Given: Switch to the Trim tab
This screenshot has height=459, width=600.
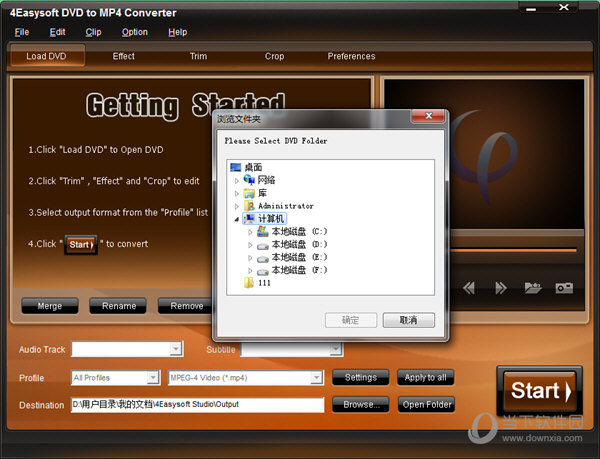Looking at the screenshot, I should pos(198,56).
